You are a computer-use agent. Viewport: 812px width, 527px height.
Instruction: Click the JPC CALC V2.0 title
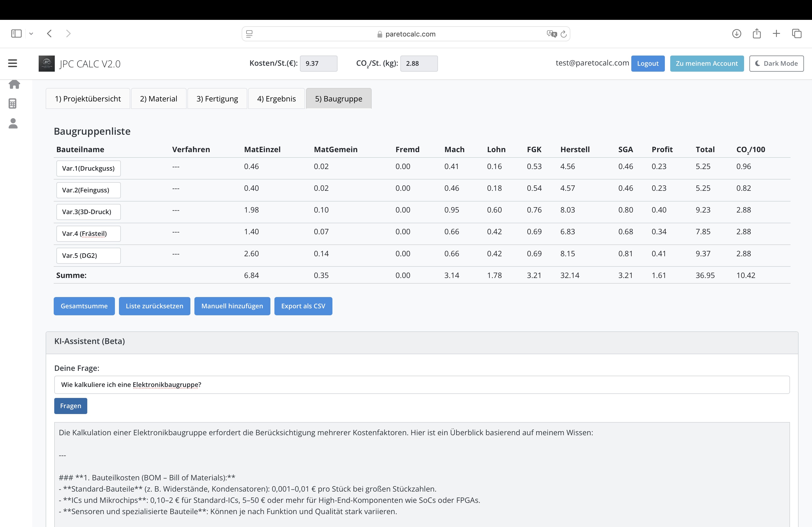click(x=90, y=64)
